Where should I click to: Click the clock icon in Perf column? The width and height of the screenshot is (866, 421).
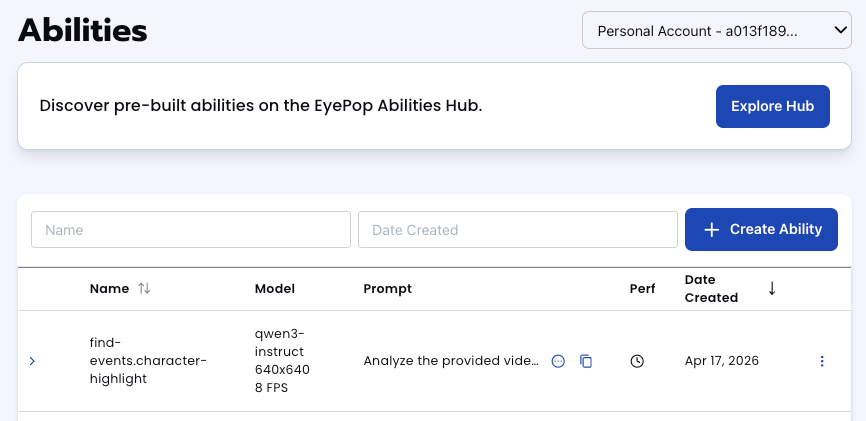pos(637,361)
